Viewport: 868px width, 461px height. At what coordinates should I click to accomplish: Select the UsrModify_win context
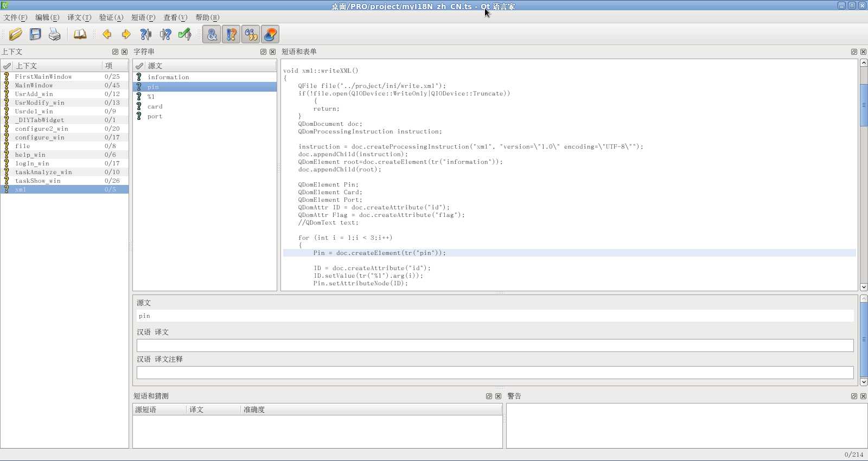tap(65, 103)
